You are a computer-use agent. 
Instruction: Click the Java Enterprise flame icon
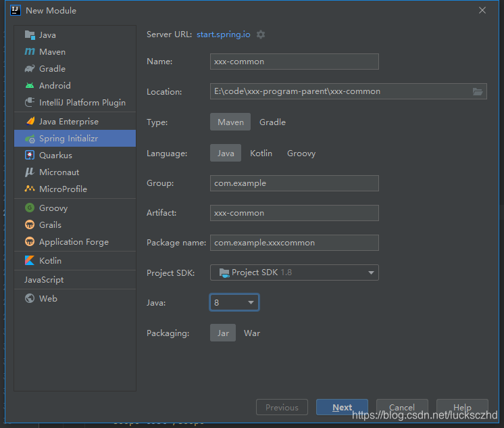tap(30, 121)
